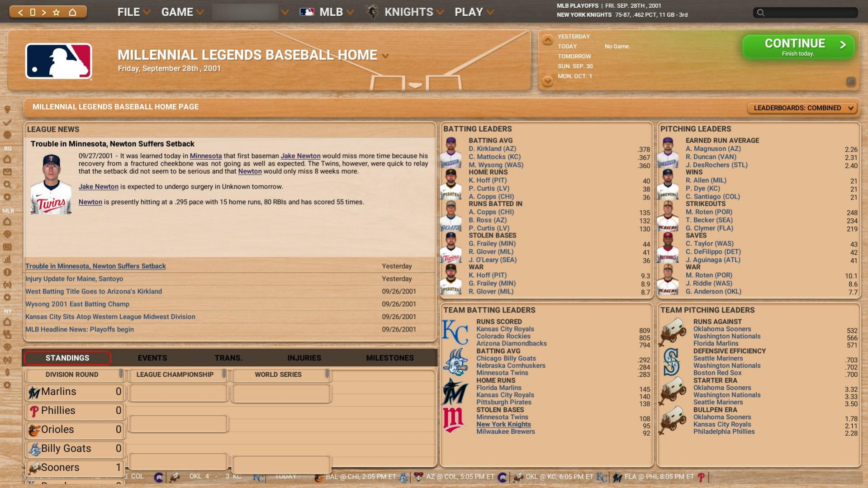Click the rectangle page icon between navigation arrows
Image resolution: width=868 pixels, height=488 pixels.
[x=33, y=12]
